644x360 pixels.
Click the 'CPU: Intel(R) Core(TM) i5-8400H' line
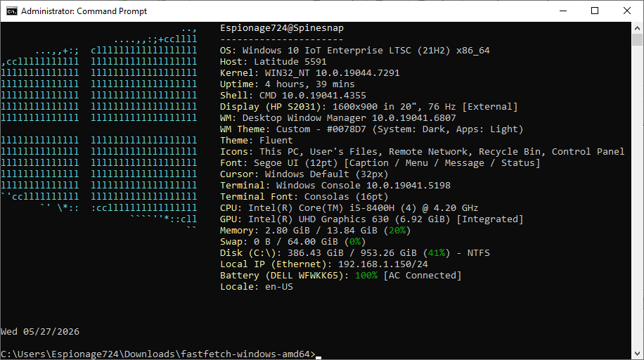tap(349, 208)
